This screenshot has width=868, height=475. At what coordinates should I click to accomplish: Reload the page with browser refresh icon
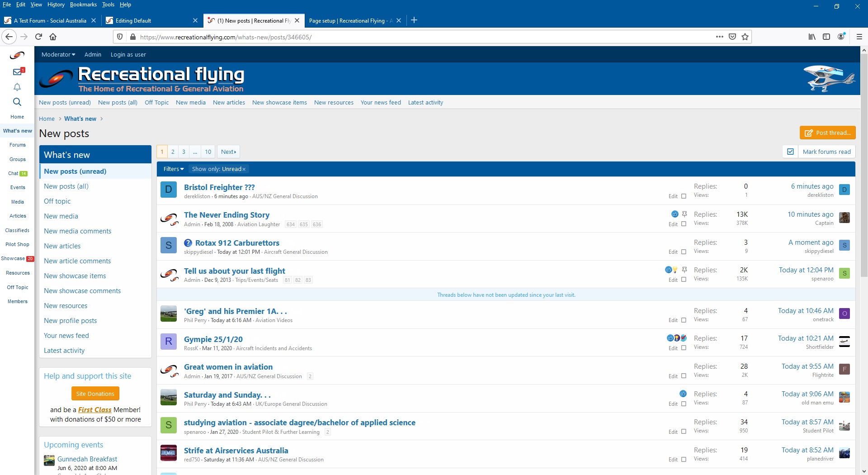(x=38, y=37)
